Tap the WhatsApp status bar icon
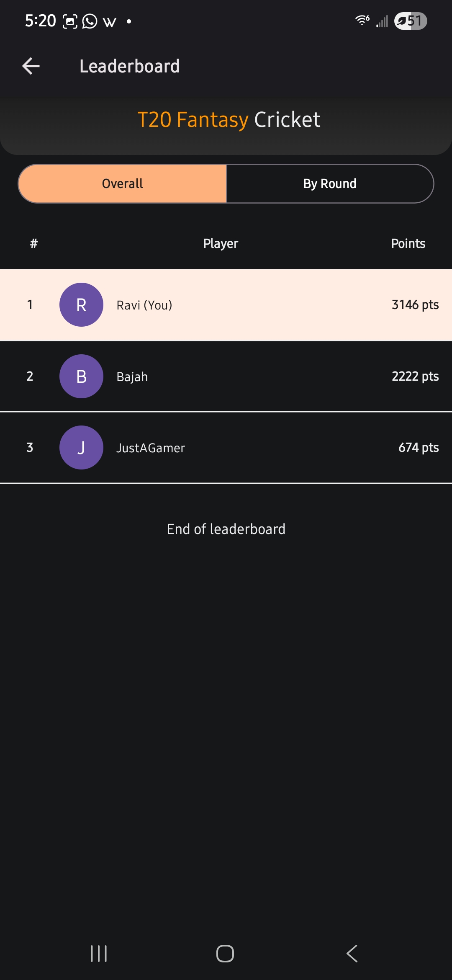The width and height of the screenshot is (452, 980). click(90, 21)
